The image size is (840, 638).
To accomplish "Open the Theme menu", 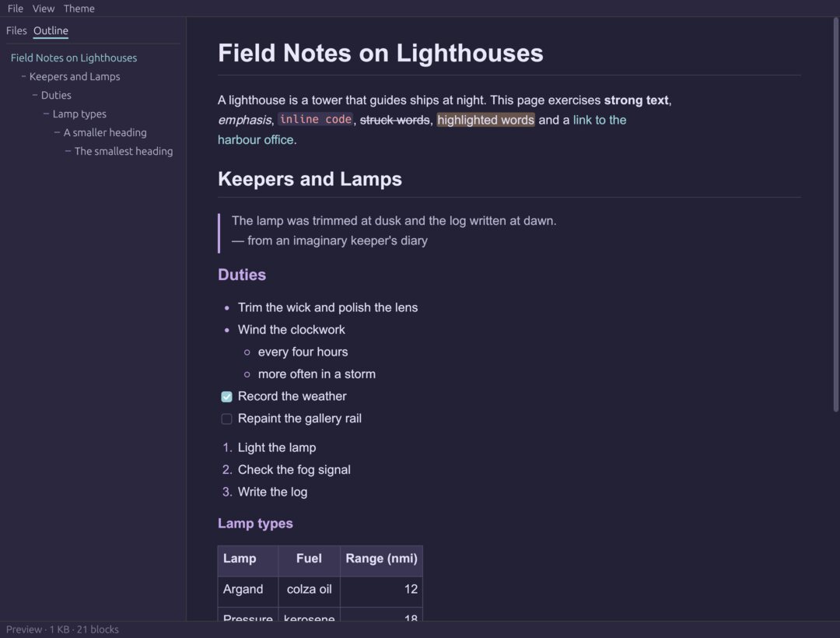I will point(79,9).
